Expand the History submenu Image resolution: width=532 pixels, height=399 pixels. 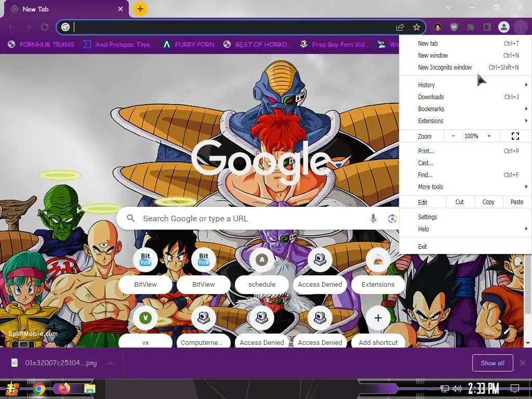465,85
